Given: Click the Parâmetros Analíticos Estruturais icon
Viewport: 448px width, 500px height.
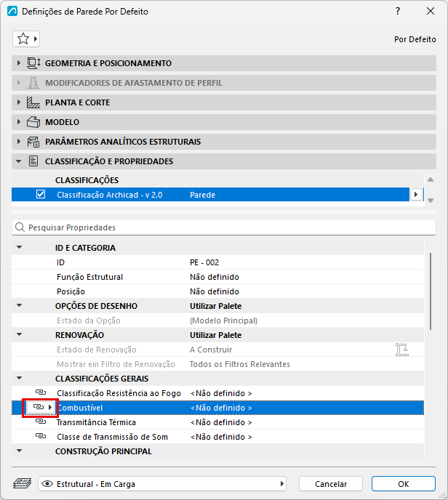Looking at the screenshot, I should click(33, 142).
